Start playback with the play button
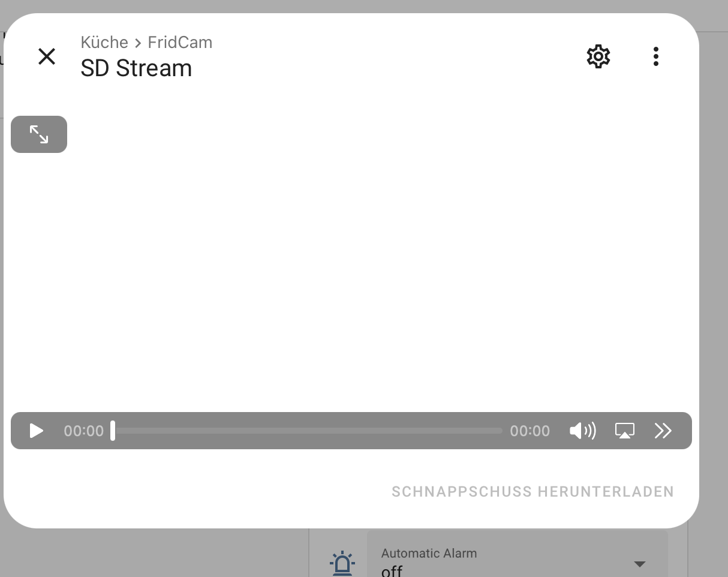The image size is (728, 577). tap(37, 431)
